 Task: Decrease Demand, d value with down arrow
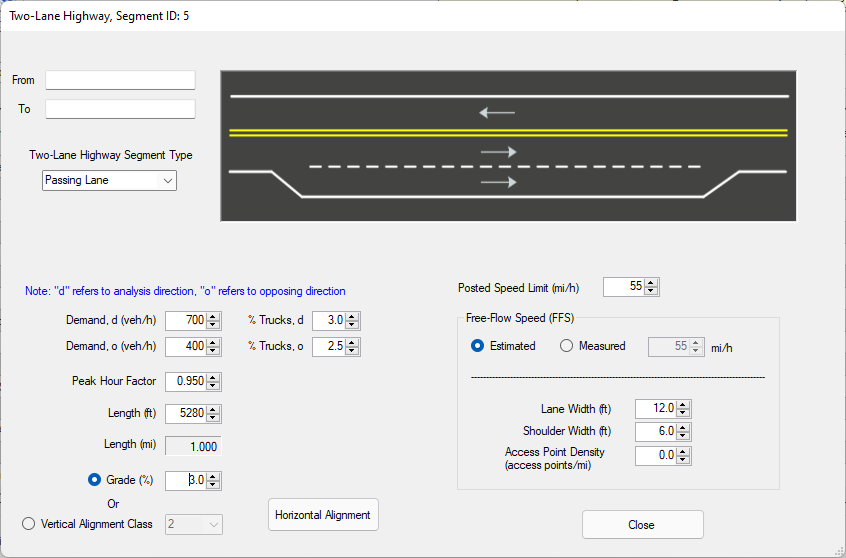(213, 325)
